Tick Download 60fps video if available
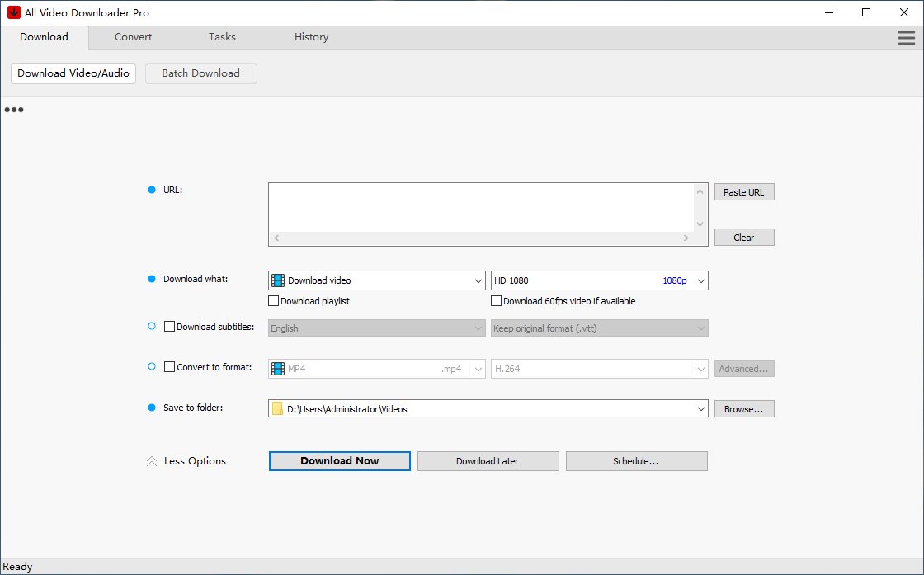The image size is (924, 575). (496, 301)
